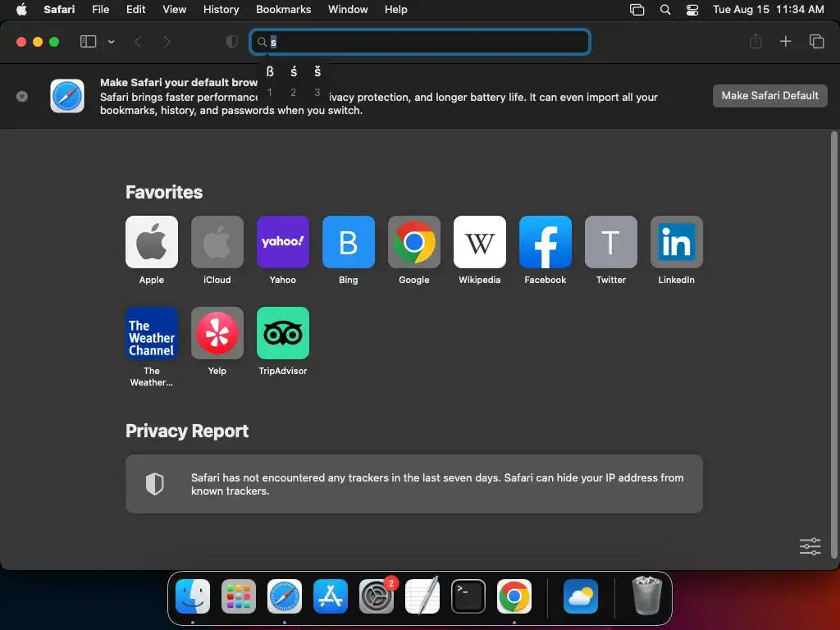Click Make Safari Default button

tap(769, 96)
